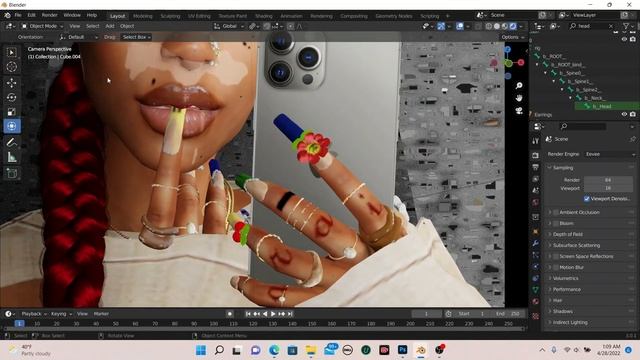Open the viewport Add menu
This screenshot has height=360, width=640.
(110, 26)
